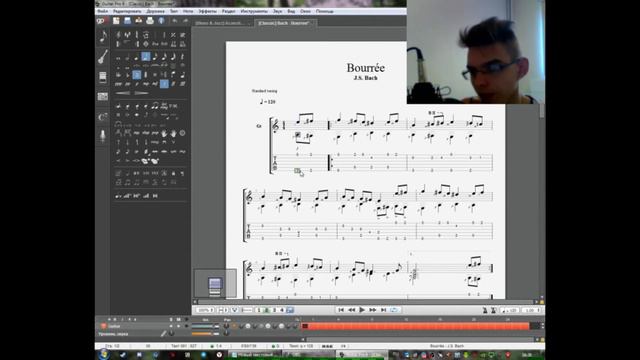The height and width of the screenshot is (360, 640).
Task: Switch to the first document tab
Action: (223, 23)
